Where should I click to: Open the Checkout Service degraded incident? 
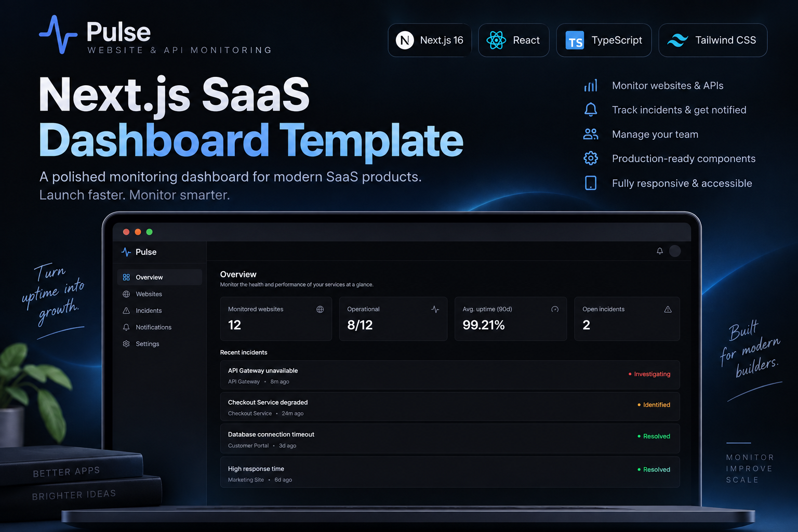pos(450,407)
